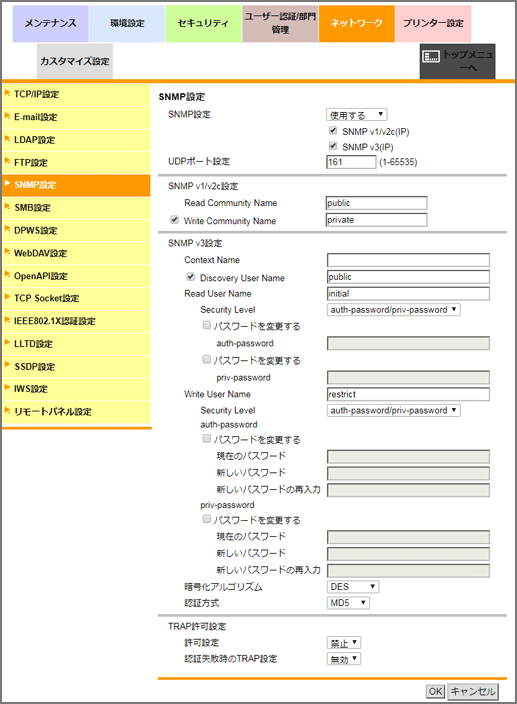Viewport: 517px width, 704px height.
Task: Click the top menu panel icon
Action: [431, 56]
